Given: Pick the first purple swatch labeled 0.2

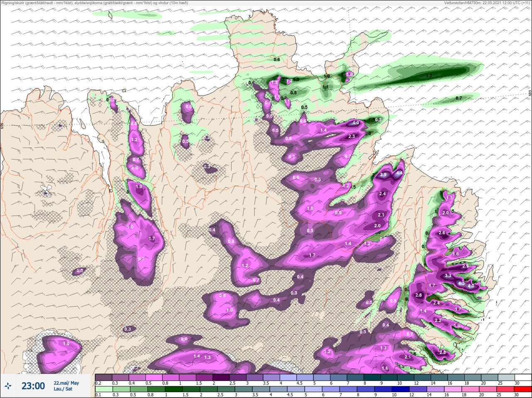Looking at the screenshot, I should [103, 377].
